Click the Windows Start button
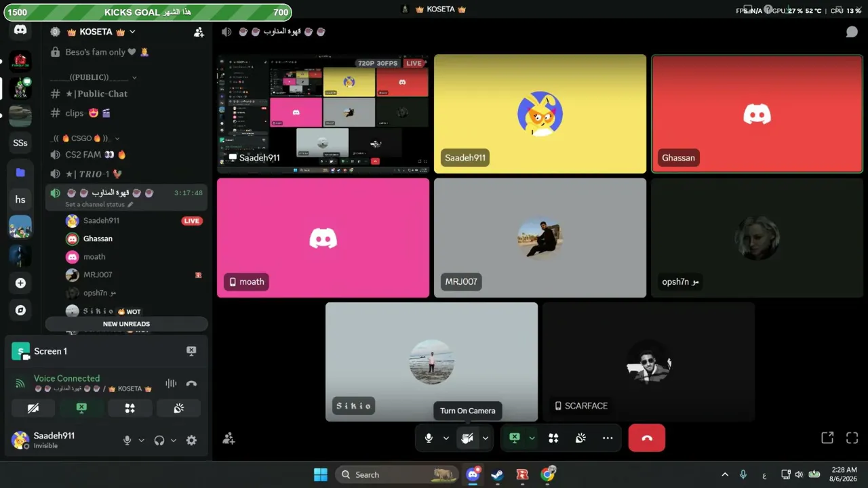Screen dimensions: 868x488 click(321, 474)
